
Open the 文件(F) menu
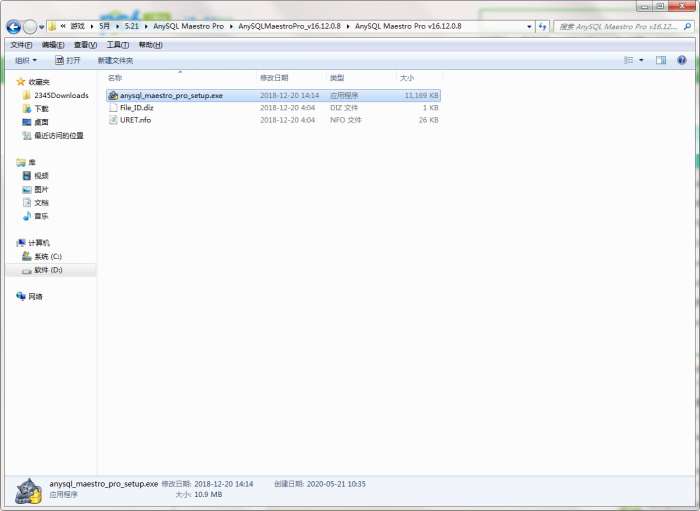(x=21, y=45)
